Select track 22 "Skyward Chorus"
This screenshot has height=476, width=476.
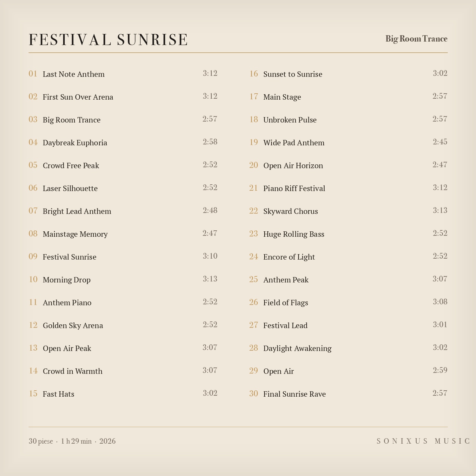tap(348, 211)
